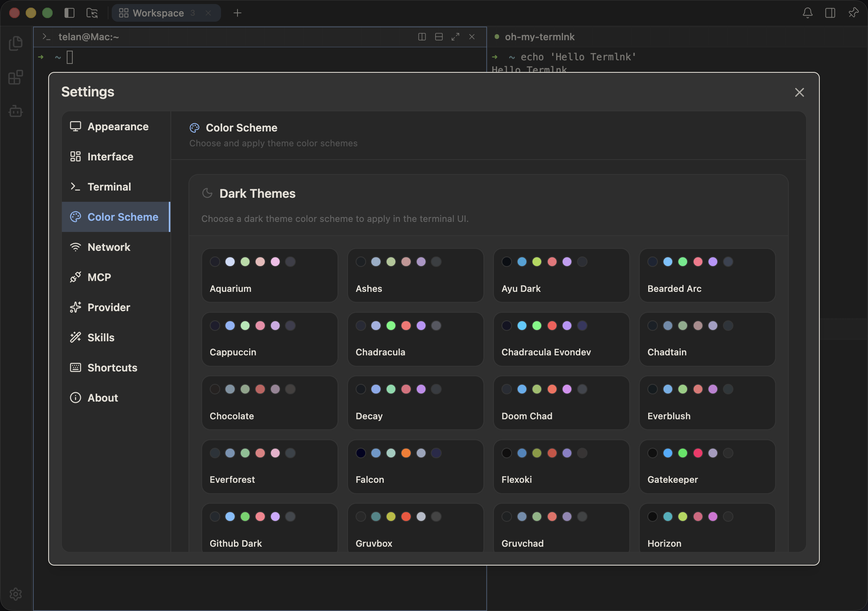
Task: Close the Workspace tab
Action: click(x=208, y=13)
